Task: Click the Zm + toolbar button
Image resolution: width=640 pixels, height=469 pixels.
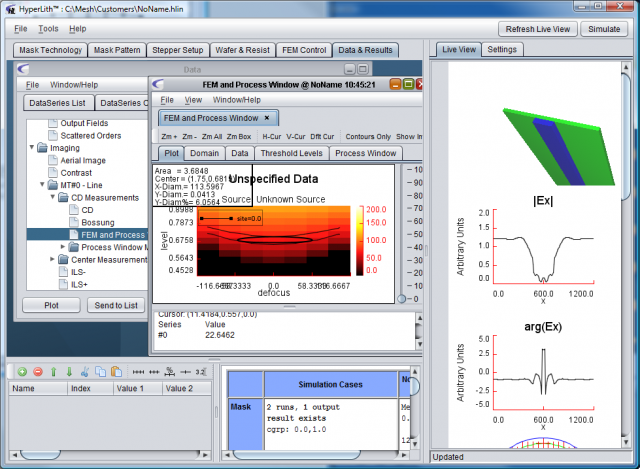Action: [x=169, y=136]
